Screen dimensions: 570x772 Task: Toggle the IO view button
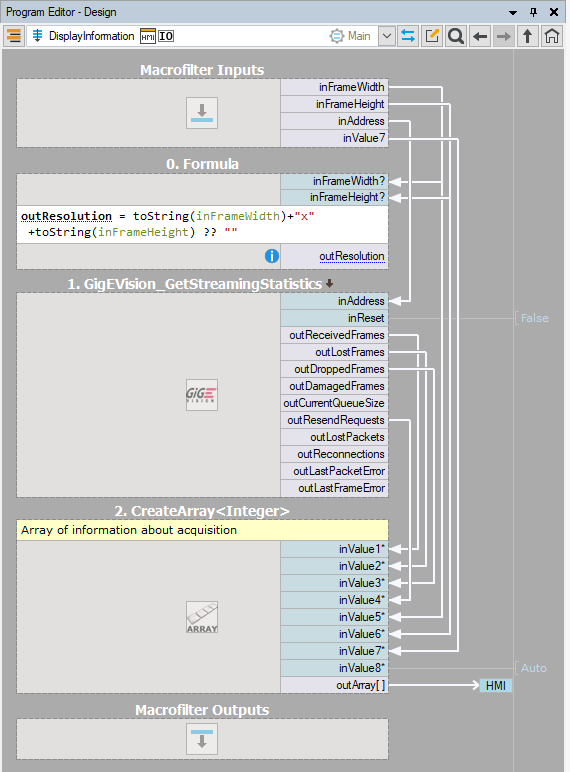166,36
